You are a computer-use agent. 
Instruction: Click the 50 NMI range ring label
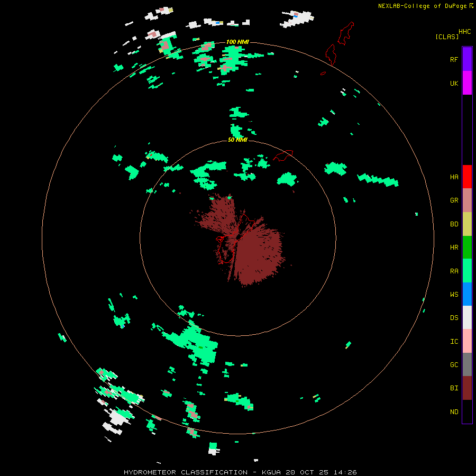(237, 140)
